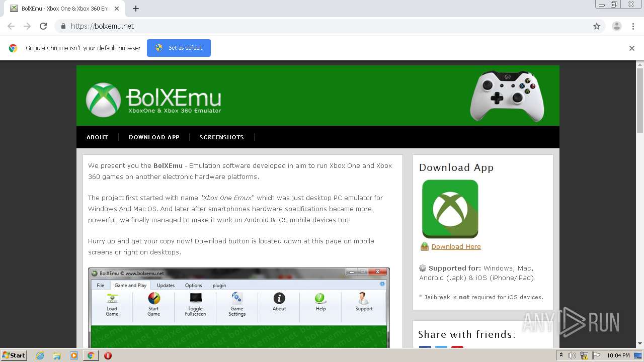Close the BolXEmu tab

point(117,9)
